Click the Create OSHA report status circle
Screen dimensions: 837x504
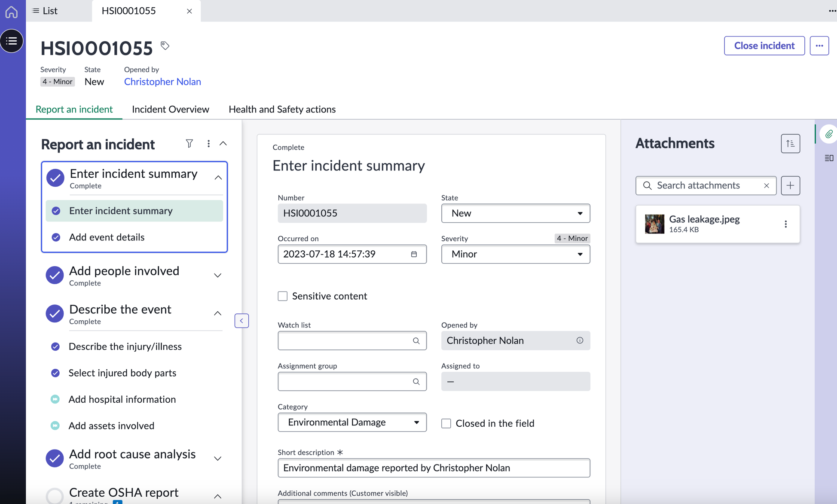tap(55, 496)
